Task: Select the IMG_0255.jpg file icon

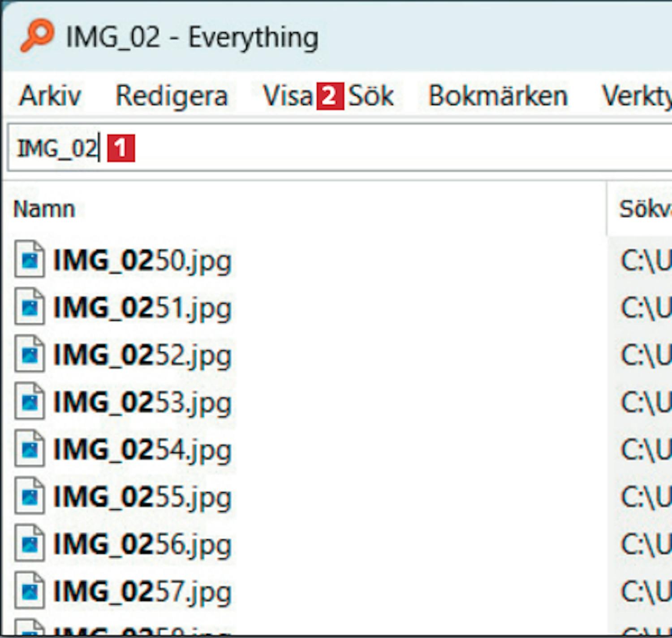Action: pos(30,496)
